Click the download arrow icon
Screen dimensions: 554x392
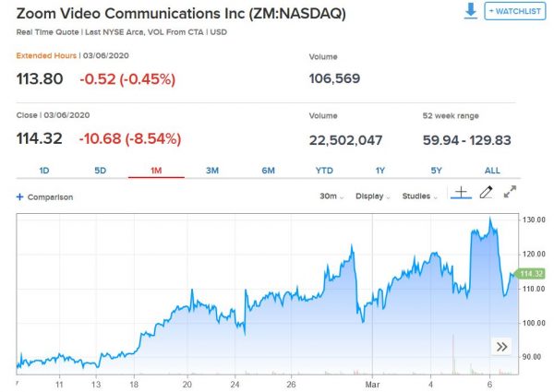pos(471,10)
